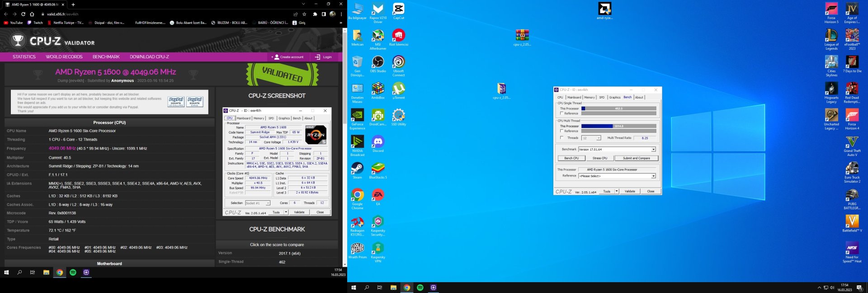
Task: Enable Reference under CPU Multi Thread
Action: point(562,131)
